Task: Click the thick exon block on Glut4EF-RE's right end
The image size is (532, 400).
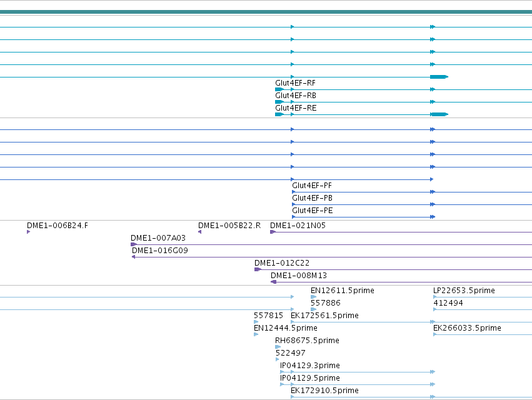Action: point(439,114)
